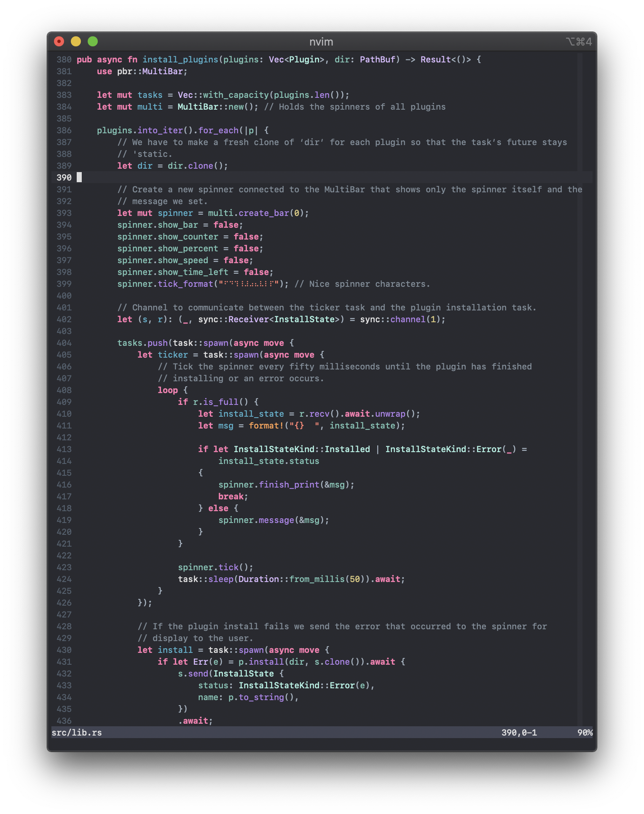Click comment 'Nice spinner characters.'
Image resolution: width=644 pixels, height=814 pixels.
point(370,284)
